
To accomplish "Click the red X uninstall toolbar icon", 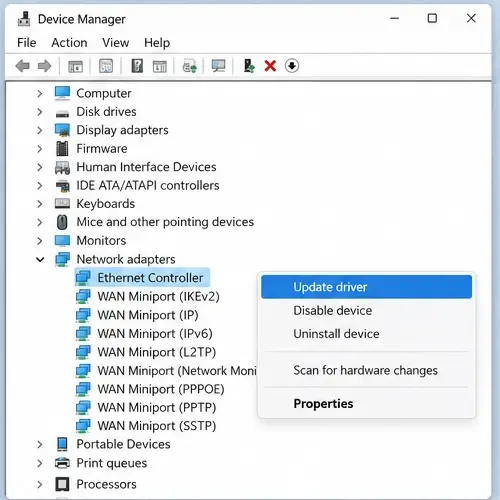I will pos(270,66).
